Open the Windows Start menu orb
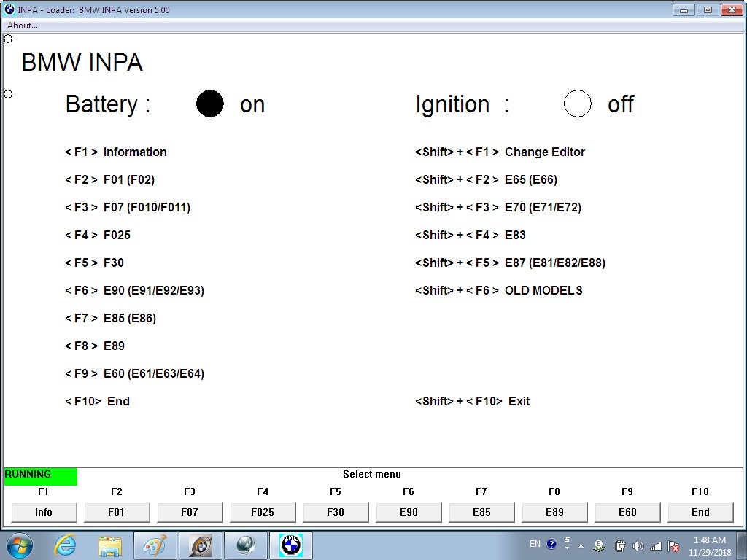This screenshot has height=560, width=747. coord(20,545)
